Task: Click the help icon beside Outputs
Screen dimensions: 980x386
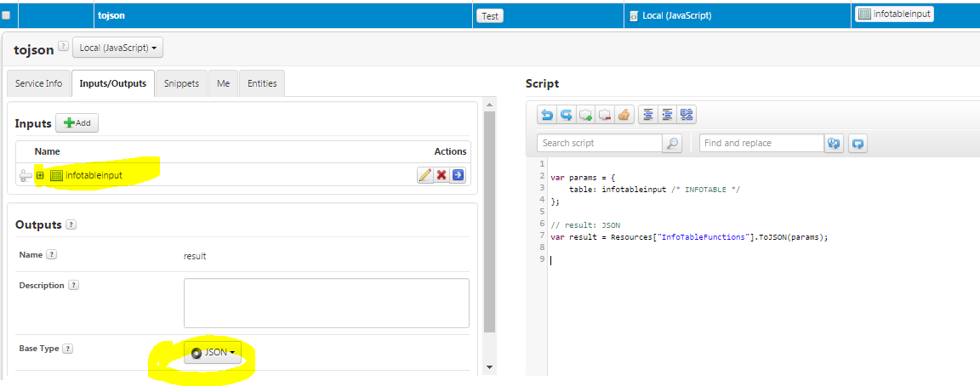Action: pyautogui.click(x=71, y=224)
